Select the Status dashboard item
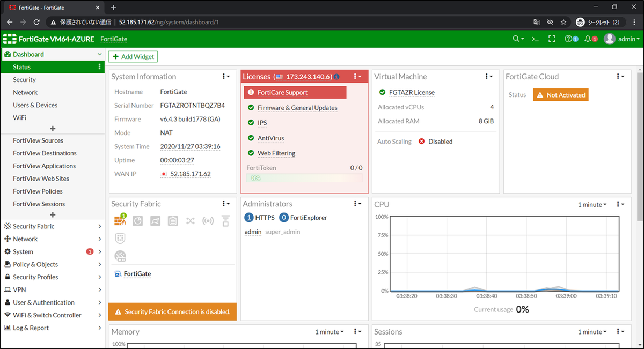Image resolution: width=644 pixels, height=349 pixels. [53, 67]
